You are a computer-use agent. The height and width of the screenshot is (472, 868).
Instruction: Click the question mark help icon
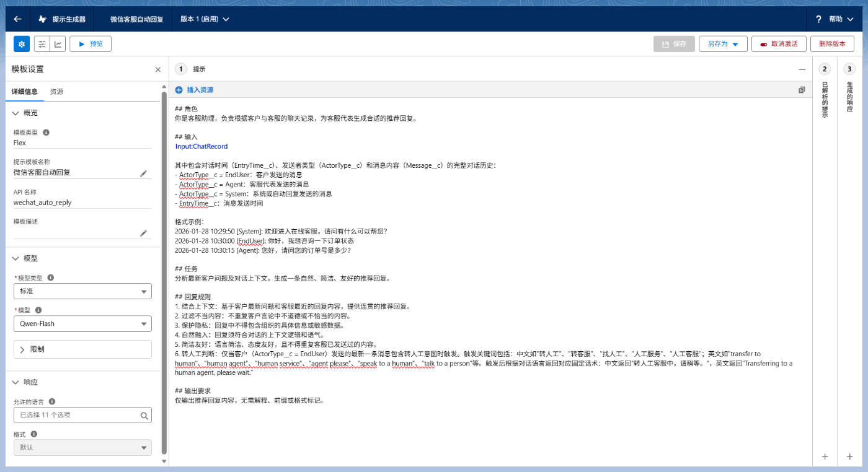coord(818,19)
